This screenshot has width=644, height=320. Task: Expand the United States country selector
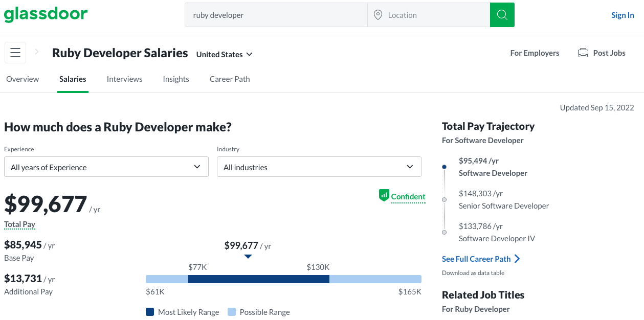(x=225, y=54)
